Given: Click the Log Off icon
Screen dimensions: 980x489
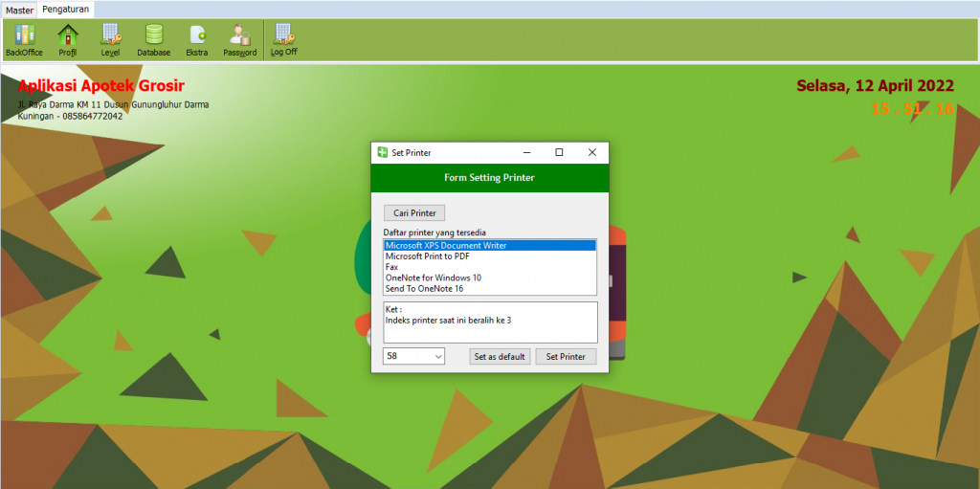Looking at the screenshot, I should pyautogui.click(x=283, y=39).
